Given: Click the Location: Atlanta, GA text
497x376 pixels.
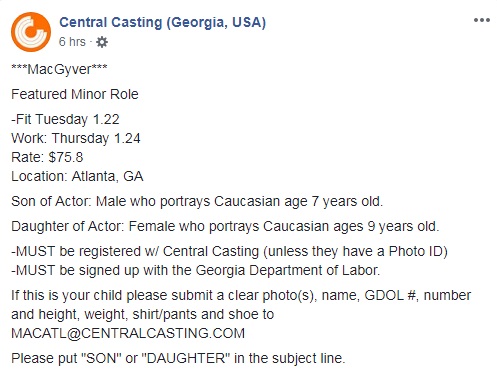Looking at the screenshot, I should click(x=77, y=176).
